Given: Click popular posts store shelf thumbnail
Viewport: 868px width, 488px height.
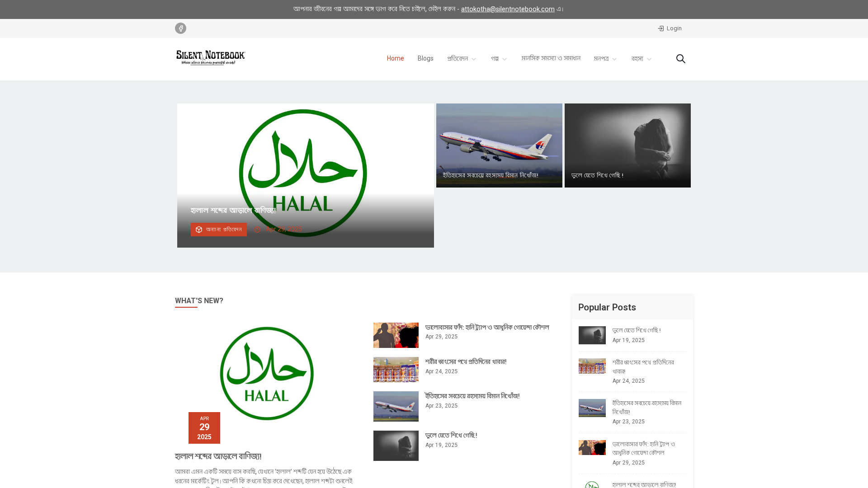Looking at the screenshot, I should pyautogui.click(x=592, y=366).
